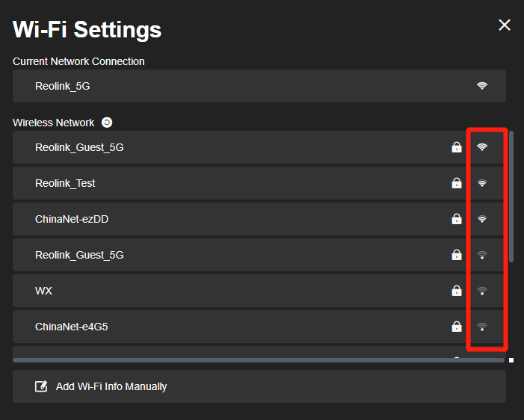Close the Wi-Fi Settings dialog
Viewport: 524px width, 420px height.
pos(505,25)
